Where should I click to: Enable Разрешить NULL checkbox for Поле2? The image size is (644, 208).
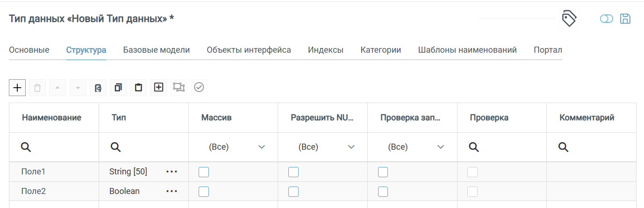293,191
